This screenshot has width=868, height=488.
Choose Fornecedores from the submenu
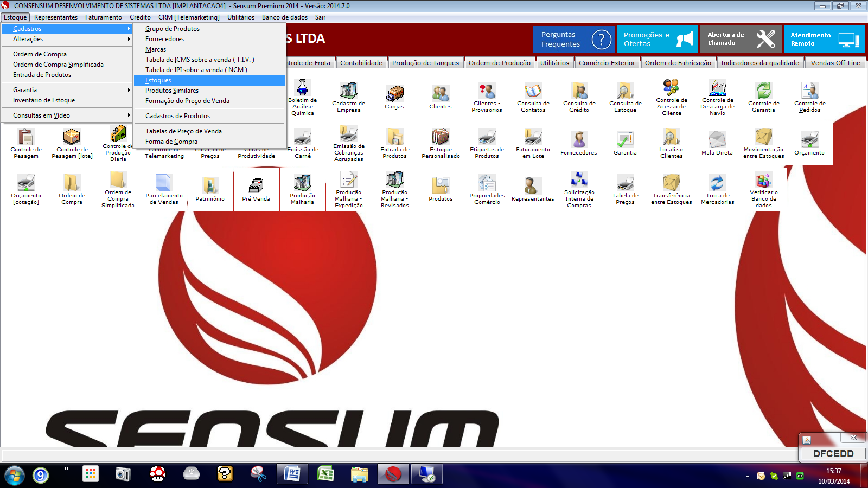tap(209, 39)
